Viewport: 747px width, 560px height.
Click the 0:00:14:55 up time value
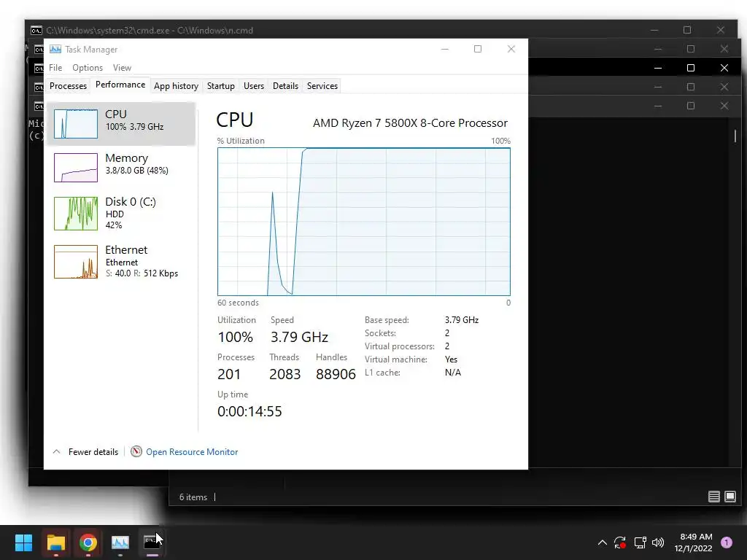tap(249, 411)
